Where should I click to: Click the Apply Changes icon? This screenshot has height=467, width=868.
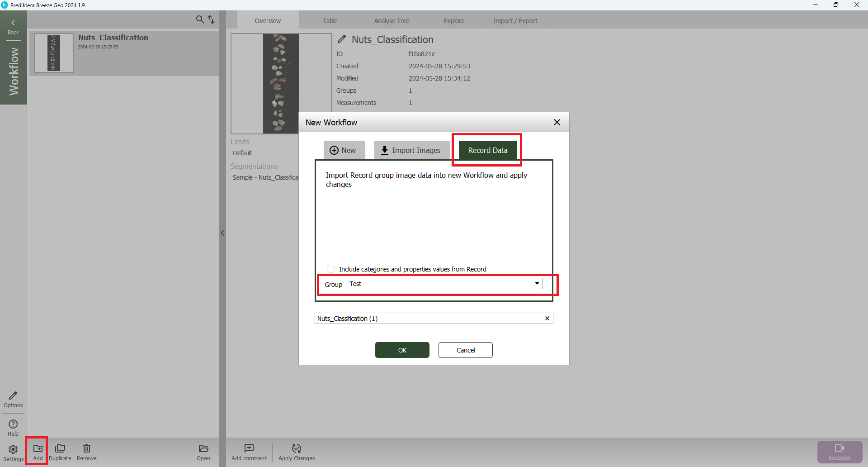click(x=297, y=448)
